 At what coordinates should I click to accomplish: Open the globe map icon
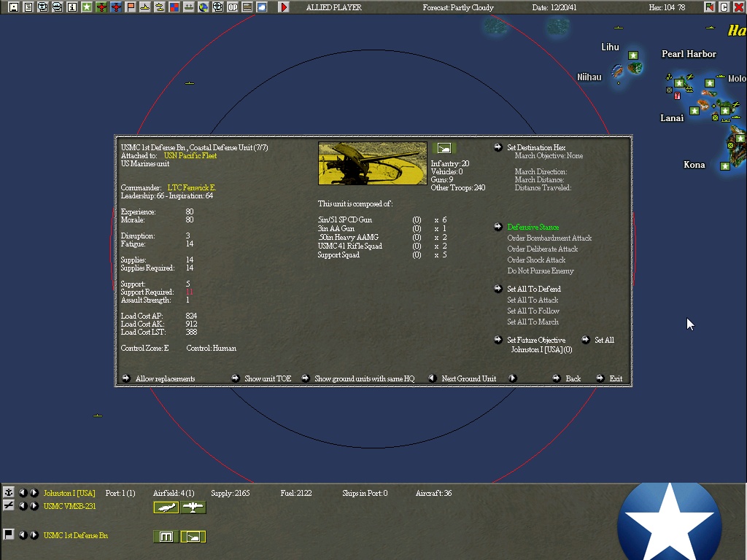(x=204, y=7)
